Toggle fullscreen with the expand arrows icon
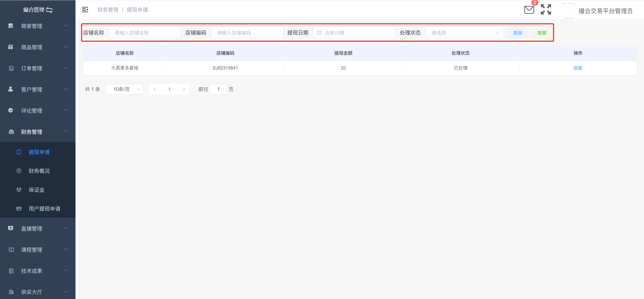Screen dimensions: 644x299 [546, 10]
